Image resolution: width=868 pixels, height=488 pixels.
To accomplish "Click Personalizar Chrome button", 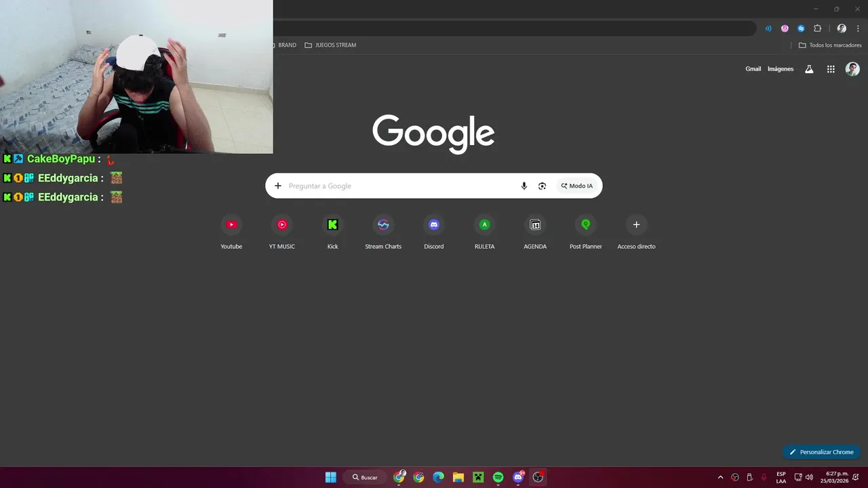I will pos(822,452).
